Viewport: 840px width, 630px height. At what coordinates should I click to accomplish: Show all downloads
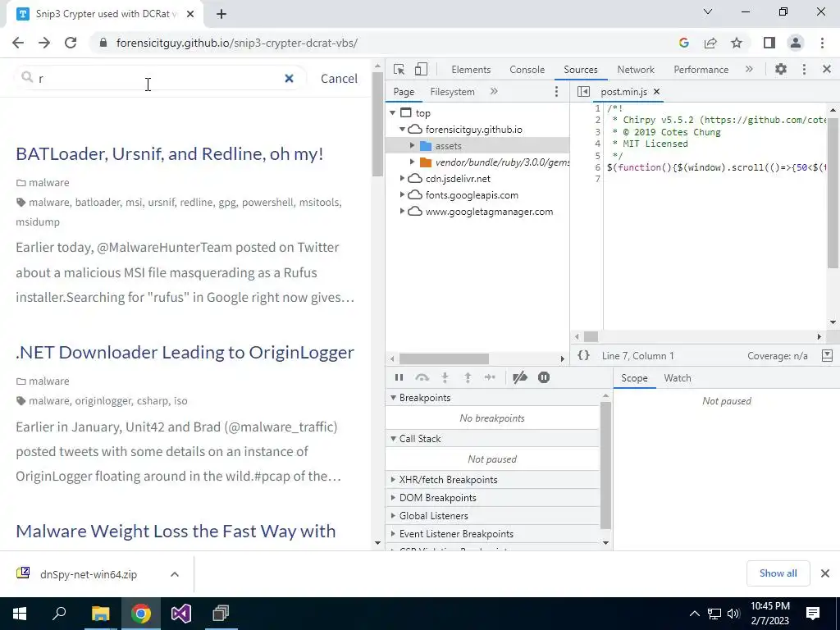(778, 573)
